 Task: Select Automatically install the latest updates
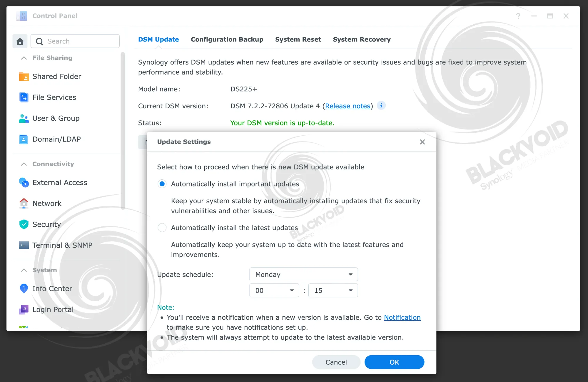pyautogui.click(x=162, y=228)
